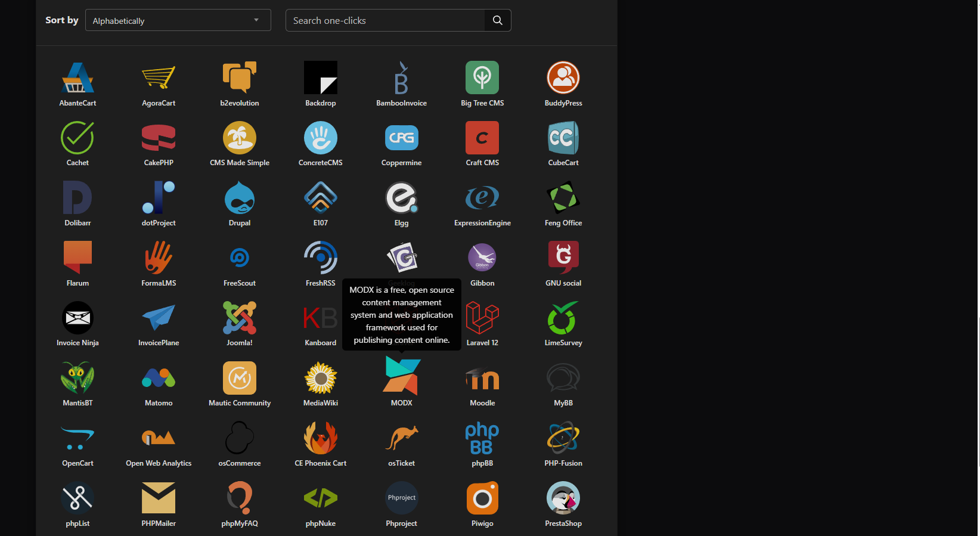Open the osTicket kangaroo icon
Screen dimensions: 980x536
(402, 438)
